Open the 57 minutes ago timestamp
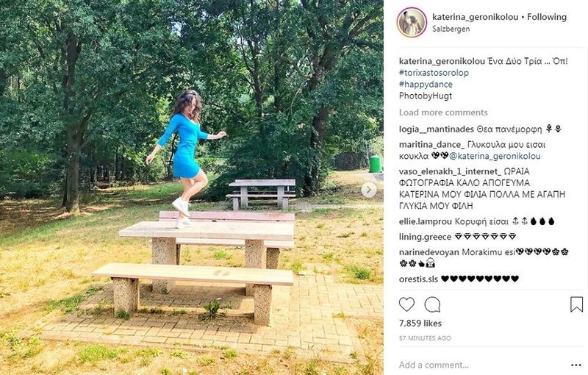The image size is (588, 375). click(x=425, y=338)
